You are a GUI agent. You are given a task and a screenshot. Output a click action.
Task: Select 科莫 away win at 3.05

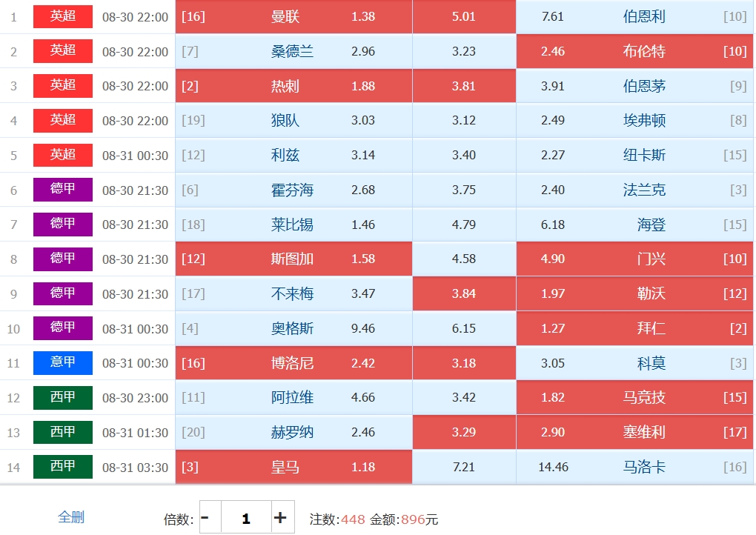click(634, 363)
